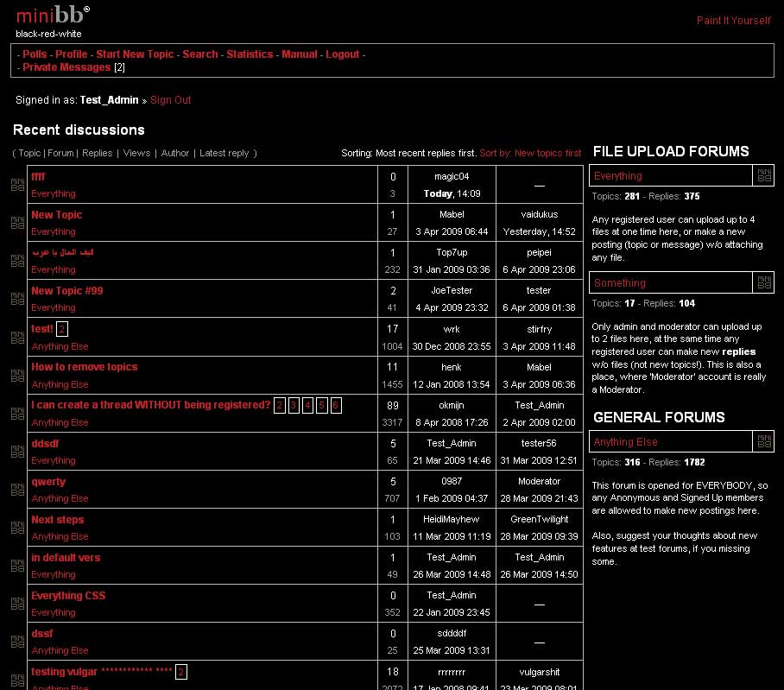784x690 pixels.
Task: Open 'I can create a thread WITHOUT being registered?'
Action: click(x=150, y=404)
